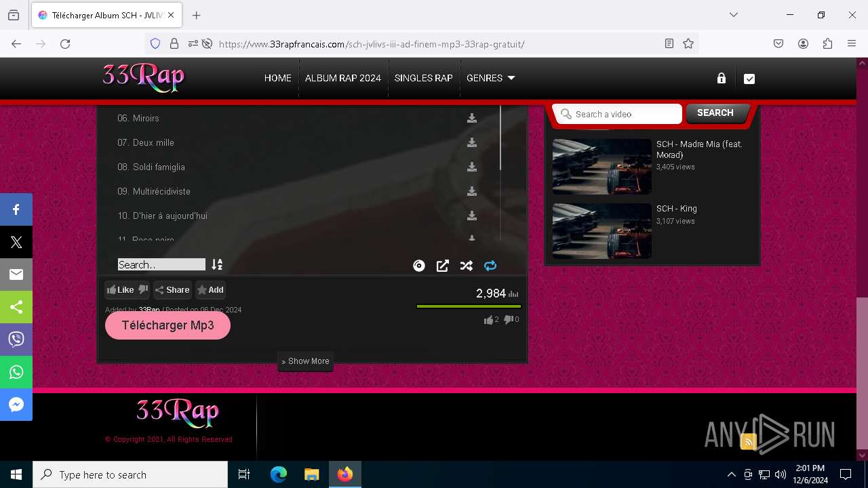Image resolution: width=868 pixels, height=488 pixels.
Task: Select track 07. Deux mille
Action: tap(146, 142)
